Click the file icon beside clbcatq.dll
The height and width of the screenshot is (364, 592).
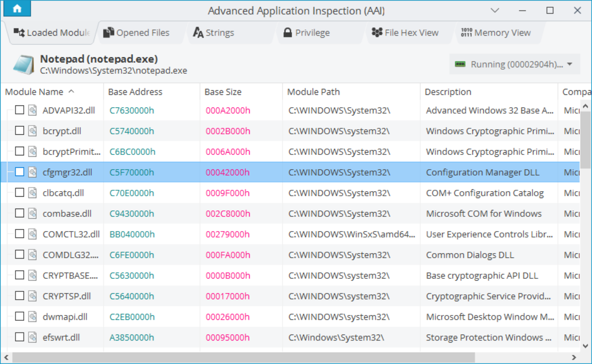point(32,193)
